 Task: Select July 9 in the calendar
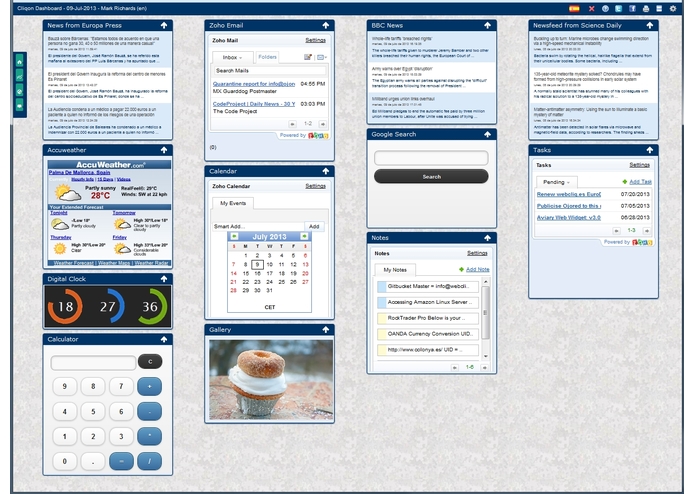[257, 265]
